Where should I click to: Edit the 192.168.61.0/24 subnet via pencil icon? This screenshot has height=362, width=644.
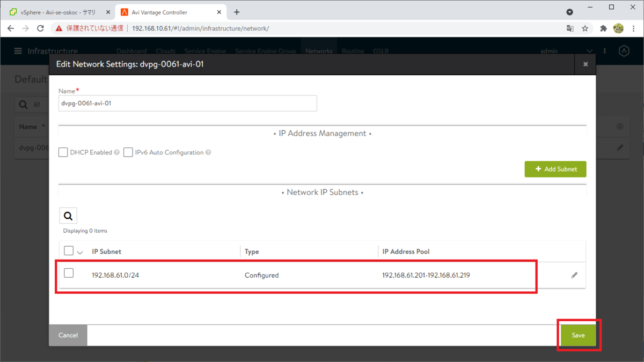(x=574, y=275)
